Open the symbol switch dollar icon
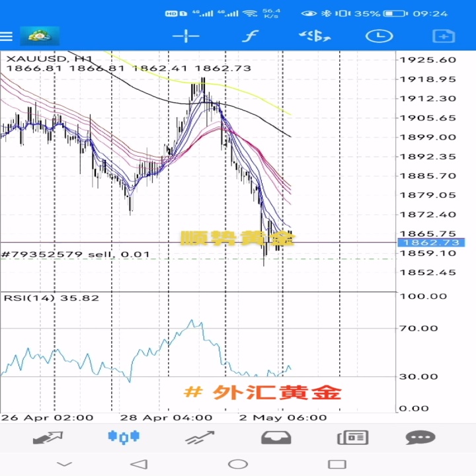This screenshot has width=476, height=476. pyautogui.click(x=315, y=36)
